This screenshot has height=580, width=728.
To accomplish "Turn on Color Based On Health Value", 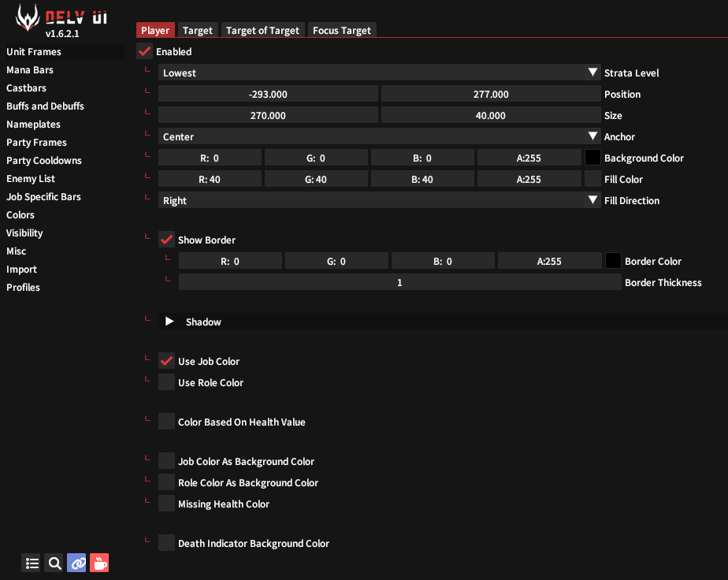I will (x=166, y=422).
